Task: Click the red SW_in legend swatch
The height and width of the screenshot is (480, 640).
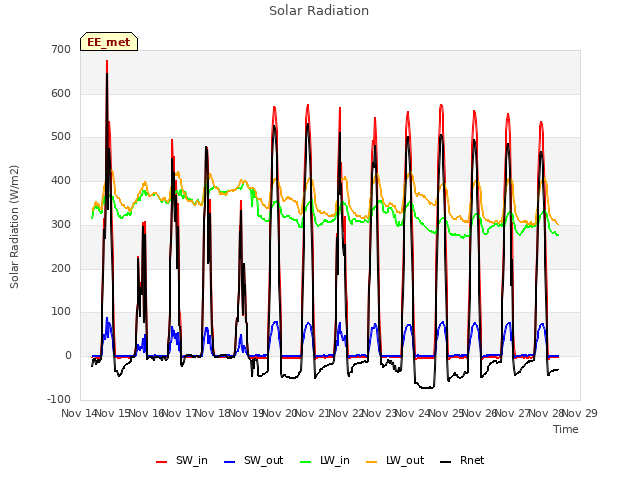Action: (x=162, y=462)
